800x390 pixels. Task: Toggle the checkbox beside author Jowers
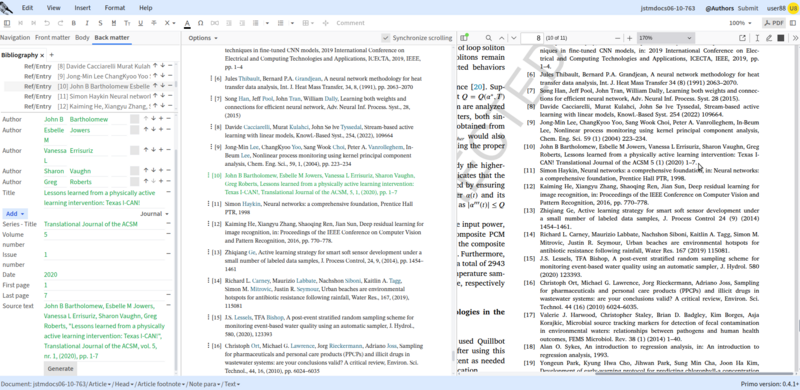tap(134, 130)
